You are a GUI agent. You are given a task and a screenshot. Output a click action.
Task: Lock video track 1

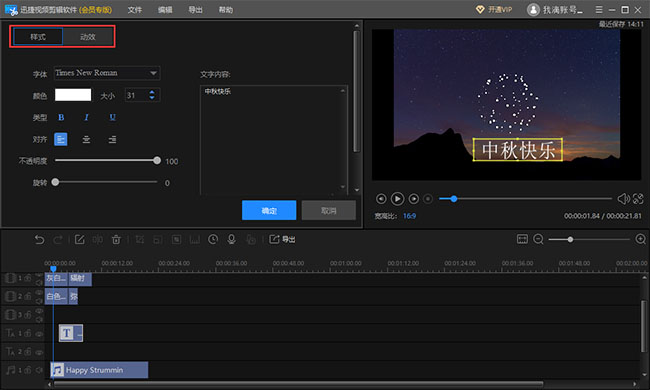coord(28,278)
